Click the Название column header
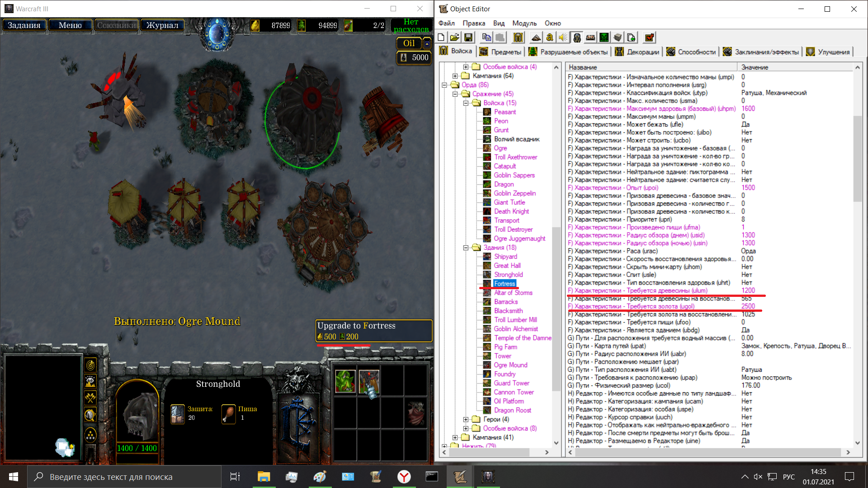The height and width of the screenshot is (488, 868). (652, 67)
